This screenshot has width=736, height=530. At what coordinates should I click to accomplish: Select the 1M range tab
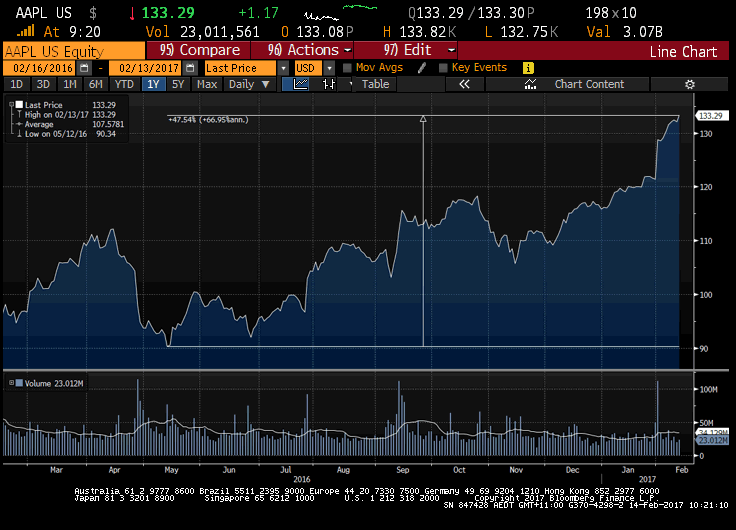(69, 84)
